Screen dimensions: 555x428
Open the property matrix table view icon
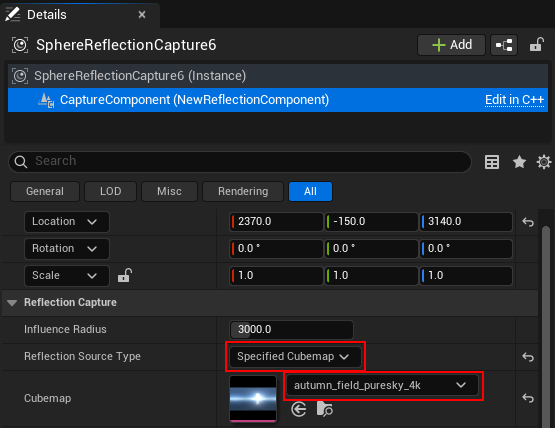click(492, 162)
